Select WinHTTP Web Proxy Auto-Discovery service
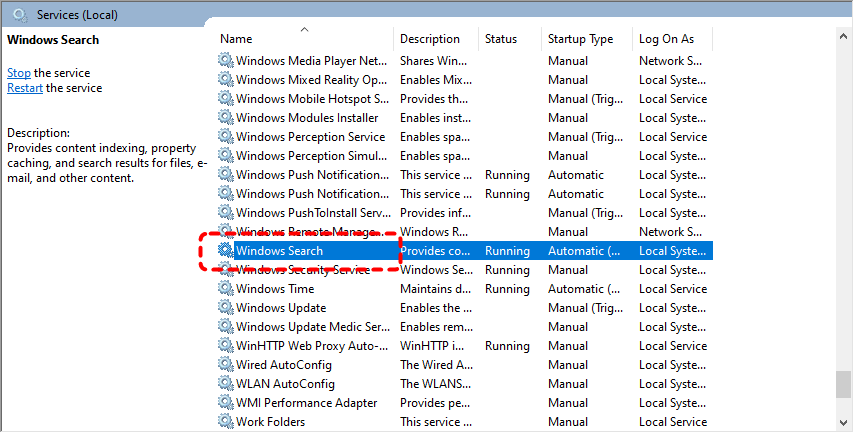The image size is (854, 433). click(311, 346)
